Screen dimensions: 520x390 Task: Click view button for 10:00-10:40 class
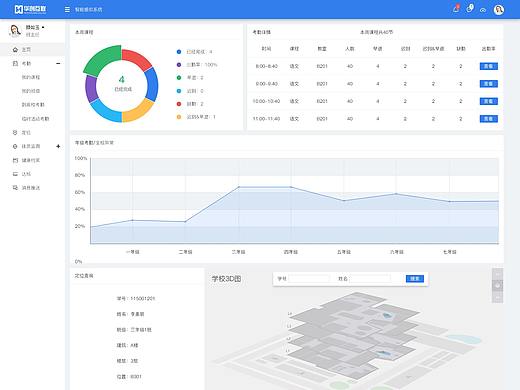(489, 101)
